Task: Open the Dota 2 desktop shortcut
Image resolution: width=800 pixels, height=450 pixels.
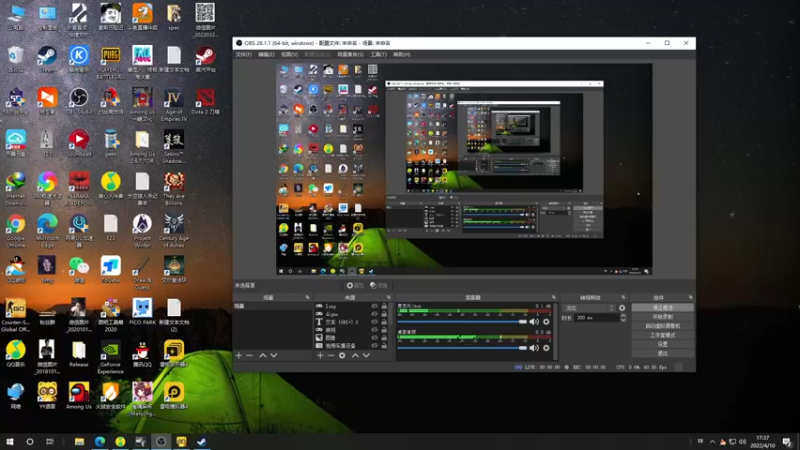Action: click(205, 101)
